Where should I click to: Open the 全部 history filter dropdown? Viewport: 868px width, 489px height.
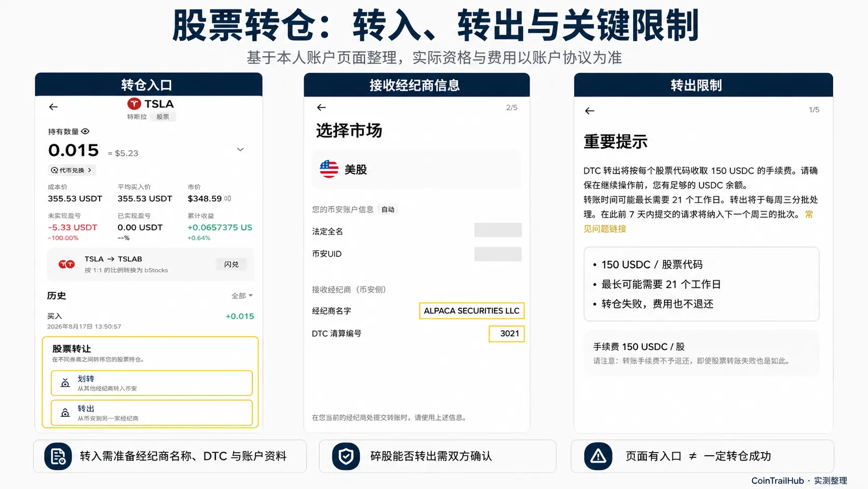point(242,296)
